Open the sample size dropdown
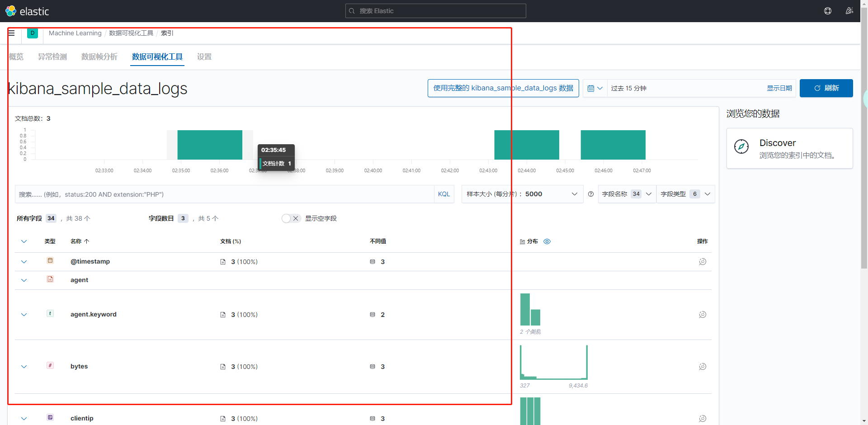Image resolution: width=868 pixels, height=425 pixels. [x=522, y=194]
